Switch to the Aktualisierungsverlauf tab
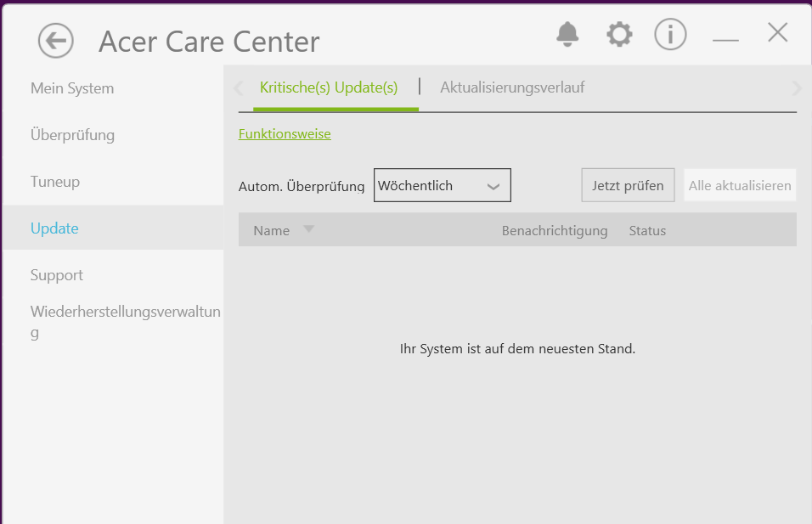Screen dimensions: 812x524 tap(512, 87)
